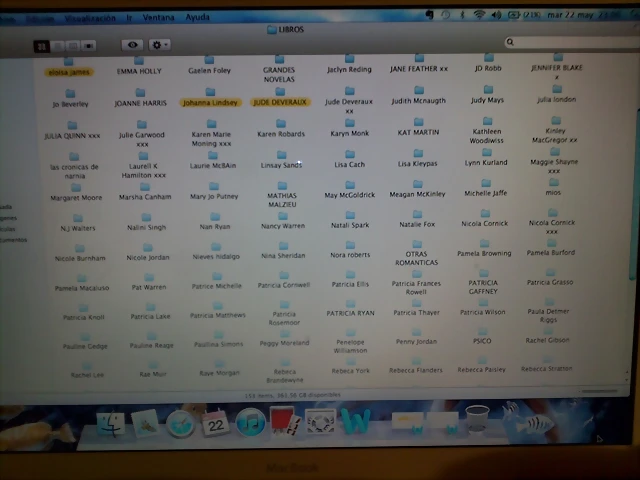Click the Finder search field
640x480 pixels.
[x=571, y=42]
